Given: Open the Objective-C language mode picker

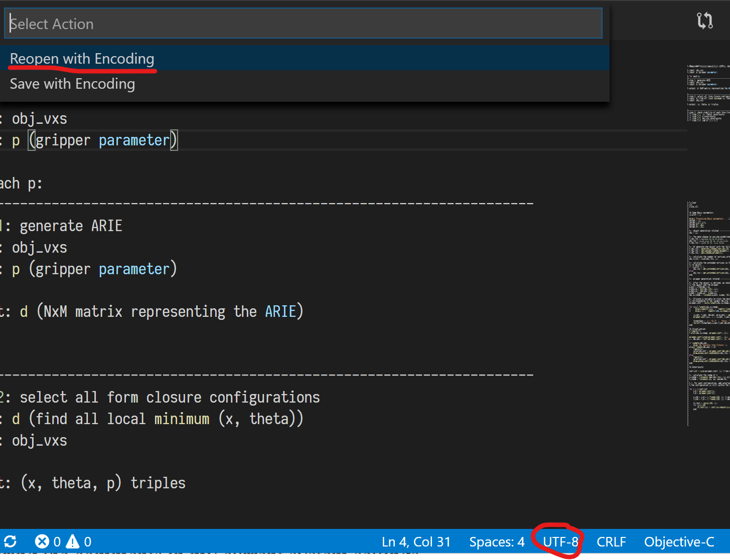Looking at the screenshot, I should (679, 541).
